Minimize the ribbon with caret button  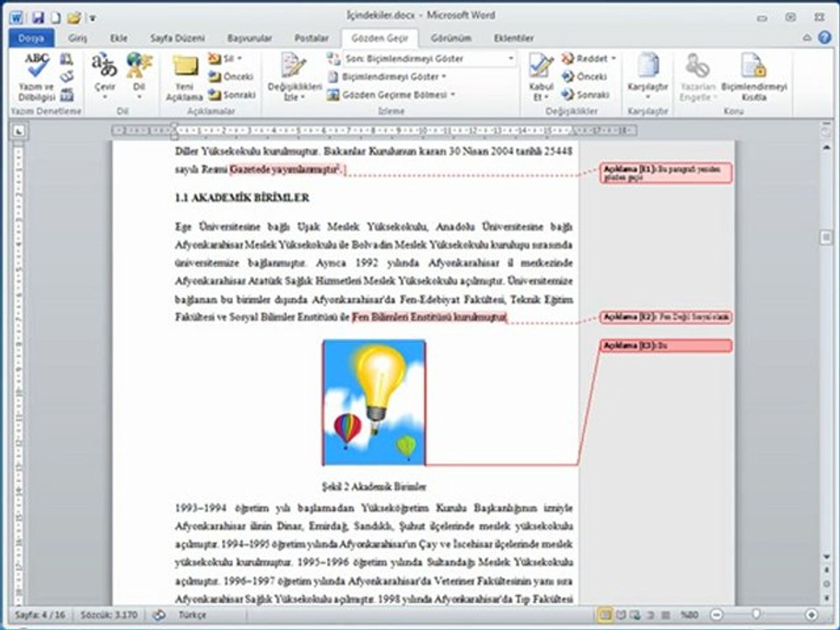(807, 38)
